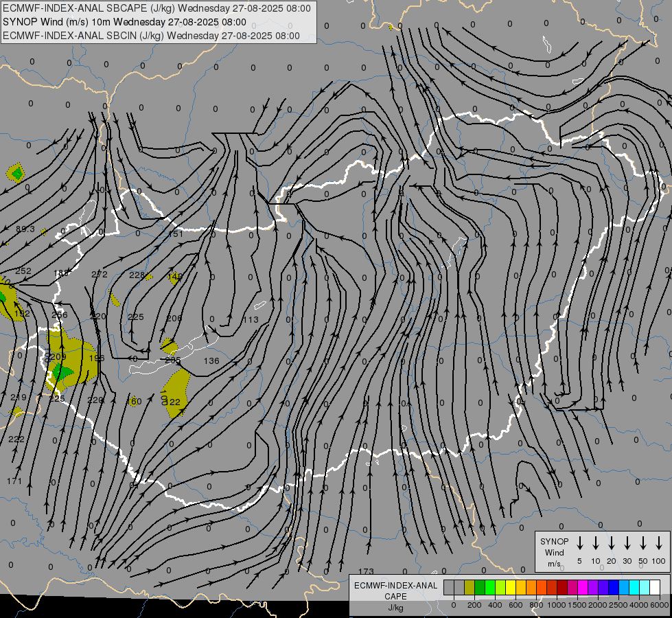Click the 6000 label on the CAPE scale

(x=659, y=605)
